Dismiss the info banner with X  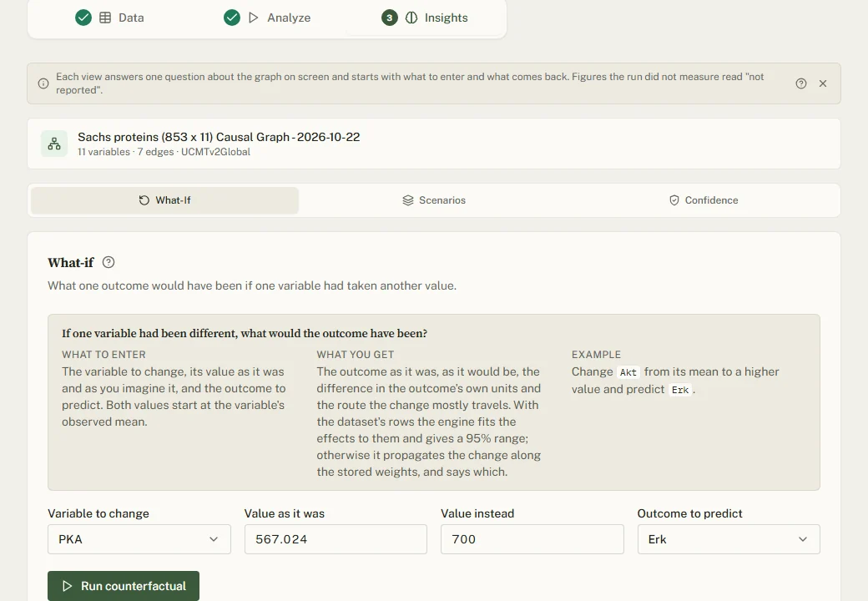click(x=823, y=83)
